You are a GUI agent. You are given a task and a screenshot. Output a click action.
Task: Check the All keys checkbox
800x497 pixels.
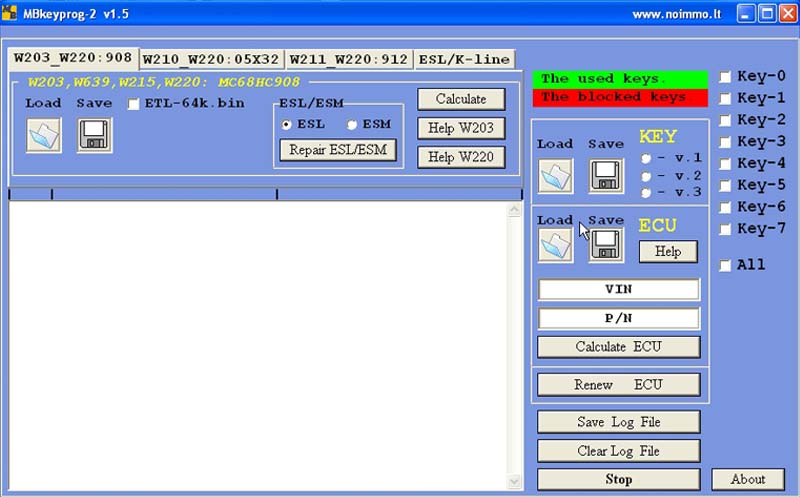point(725,265)
